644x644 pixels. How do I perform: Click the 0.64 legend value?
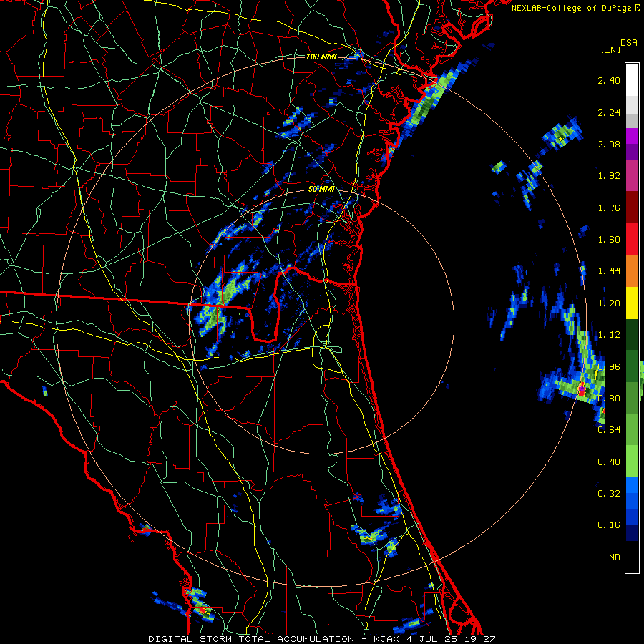click(x=609, y=430)
